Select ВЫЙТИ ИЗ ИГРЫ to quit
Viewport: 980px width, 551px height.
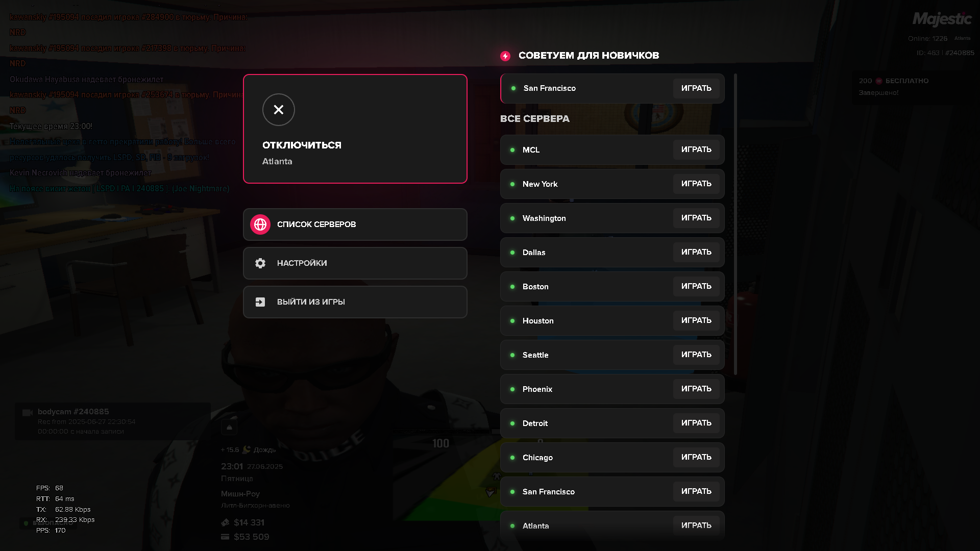pos(355,302)
